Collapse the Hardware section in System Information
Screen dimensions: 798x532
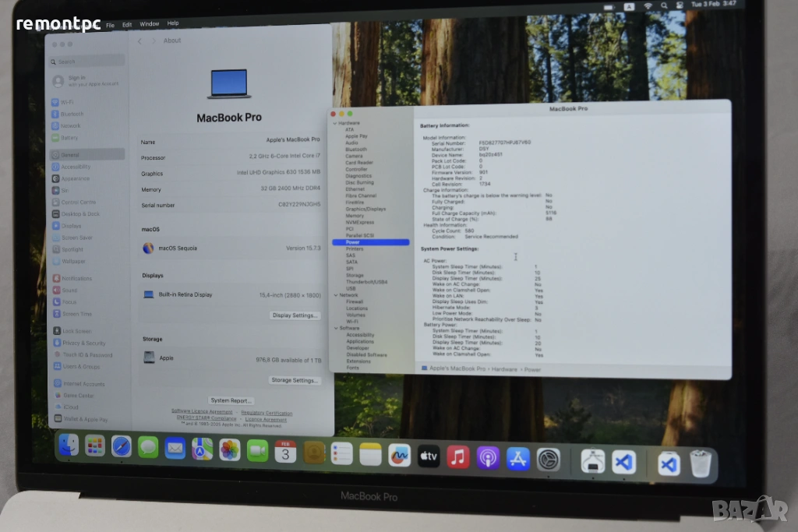pos(335,123)
